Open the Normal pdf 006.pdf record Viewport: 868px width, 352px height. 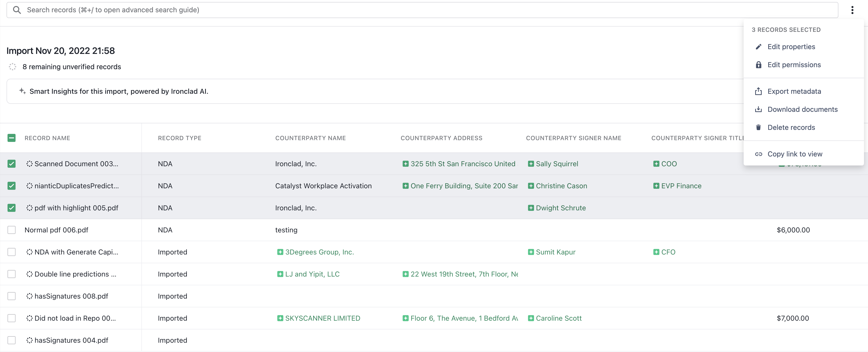pyautogui.click(x=56, y=230)
